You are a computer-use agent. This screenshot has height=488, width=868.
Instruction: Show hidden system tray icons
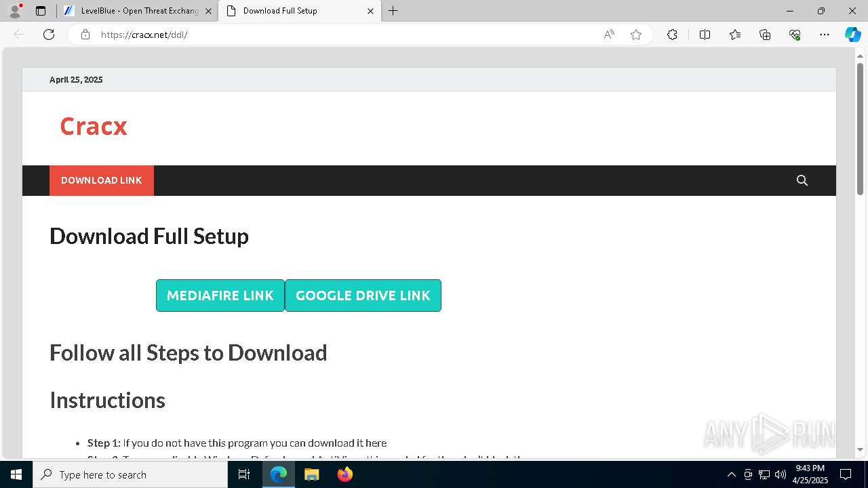tap(731, 474)
